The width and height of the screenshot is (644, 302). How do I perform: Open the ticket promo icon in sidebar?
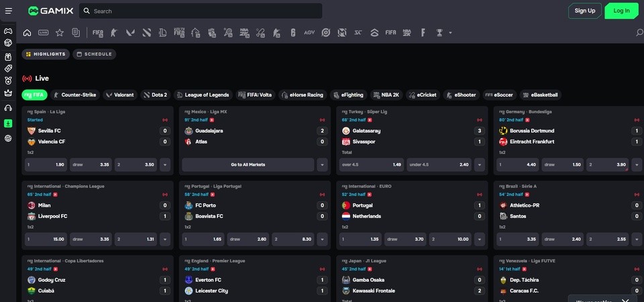click(x=8, y=68)
